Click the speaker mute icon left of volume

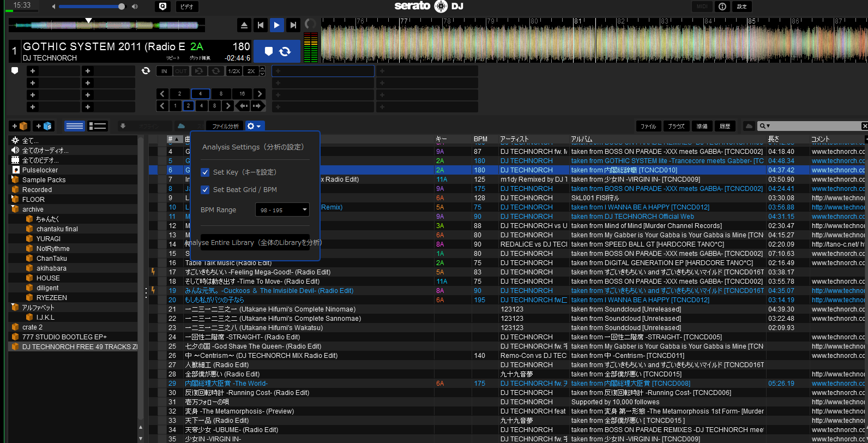click(54, 7)
